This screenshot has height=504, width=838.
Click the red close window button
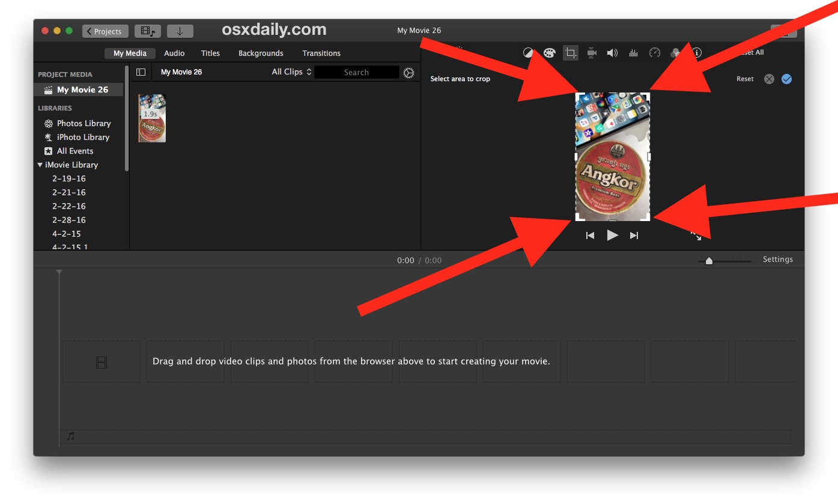45,31
